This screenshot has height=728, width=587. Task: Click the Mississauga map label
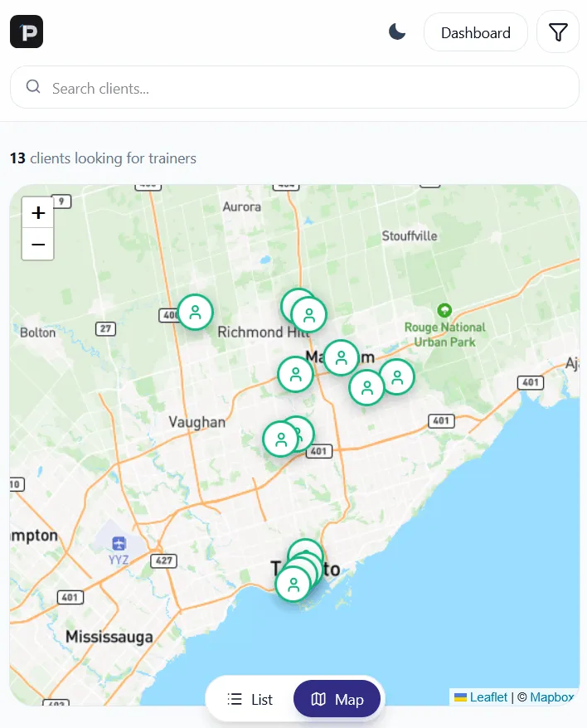(109, 636)
